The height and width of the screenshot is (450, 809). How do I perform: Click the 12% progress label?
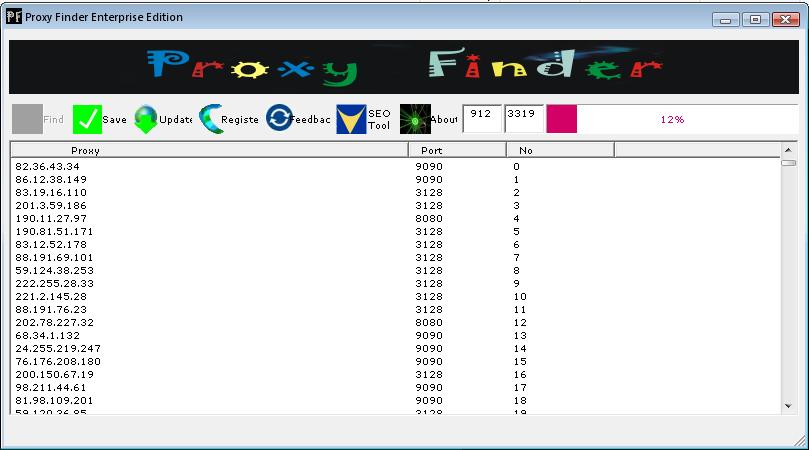tap(672, 120)
